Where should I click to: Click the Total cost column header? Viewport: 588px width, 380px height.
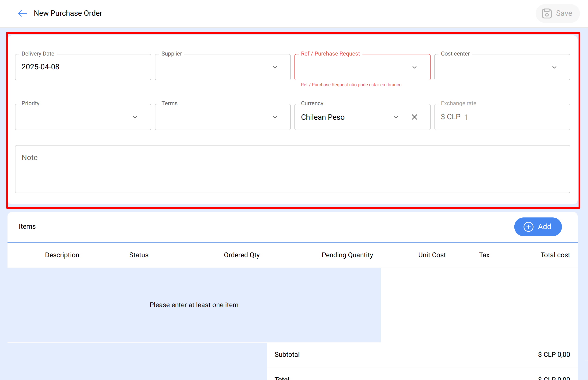(555, 255)
